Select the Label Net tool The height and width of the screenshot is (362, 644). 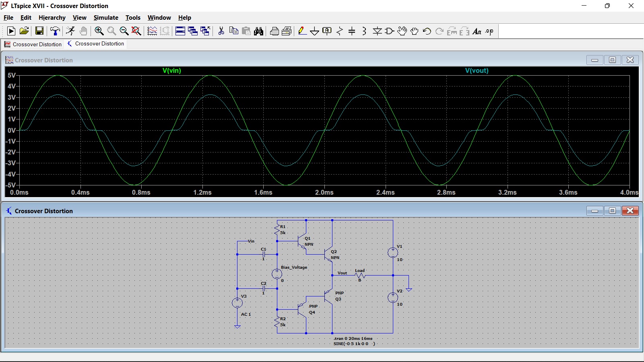coord(327,31)
